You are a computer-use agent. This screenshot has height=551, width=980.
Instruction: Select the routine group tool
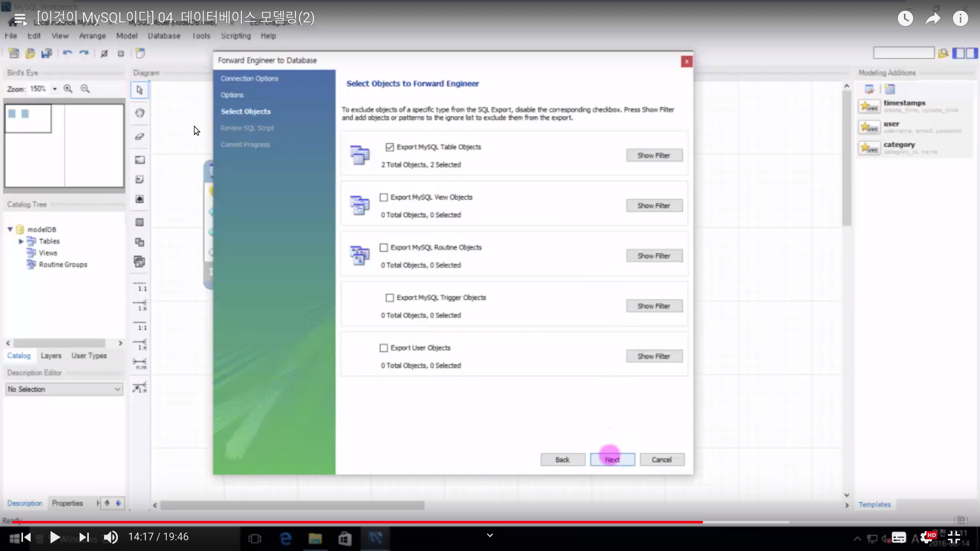[x=139, y=262]
